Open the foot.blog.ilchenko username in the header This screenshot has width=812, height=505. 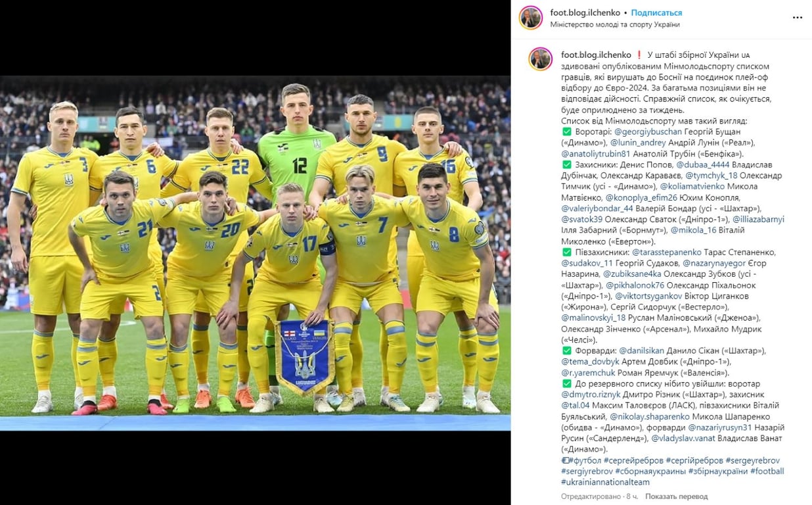pyautogui.click(x=587, y=12)
